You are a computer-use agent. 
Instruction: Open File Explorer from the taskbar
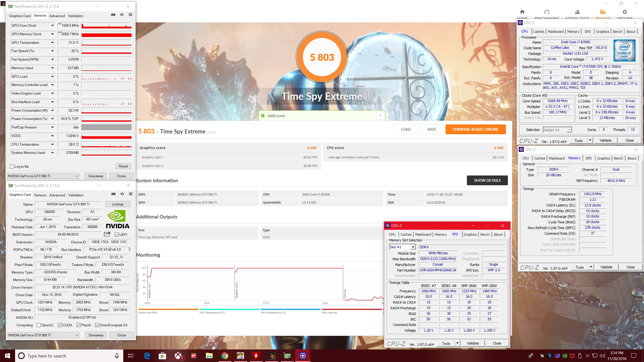209,356
